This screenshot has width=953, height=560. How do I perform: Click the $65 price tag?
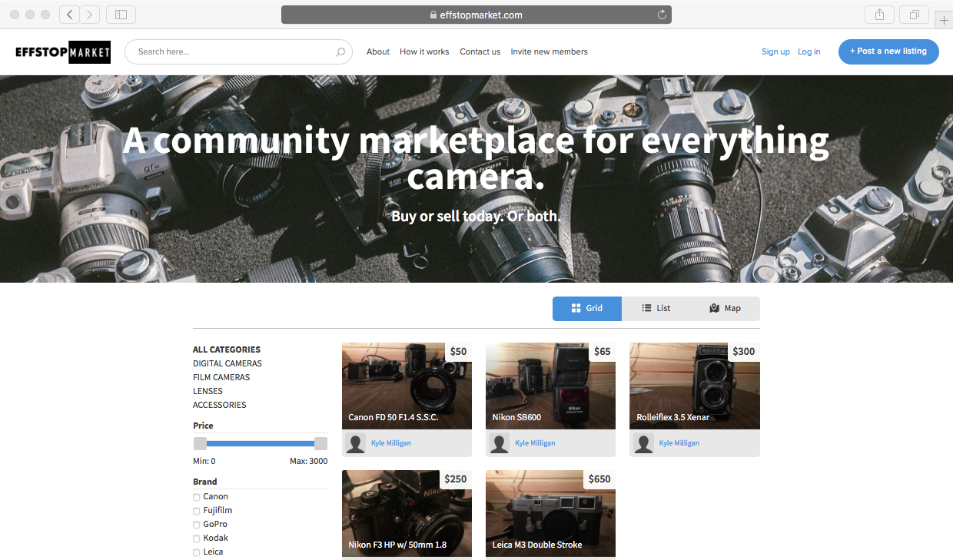click(x=603, y=352)
